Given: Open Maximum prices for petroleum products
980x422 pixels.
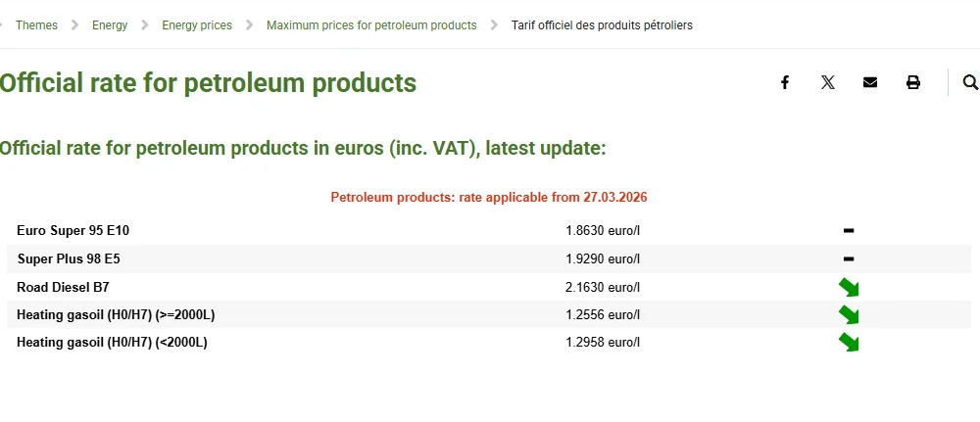Looking at the screenshot, I should [371, 25].
